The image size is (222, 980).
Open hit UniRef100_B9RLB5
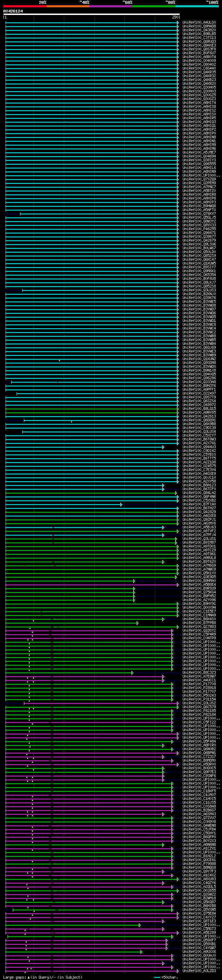coord(199,34)
